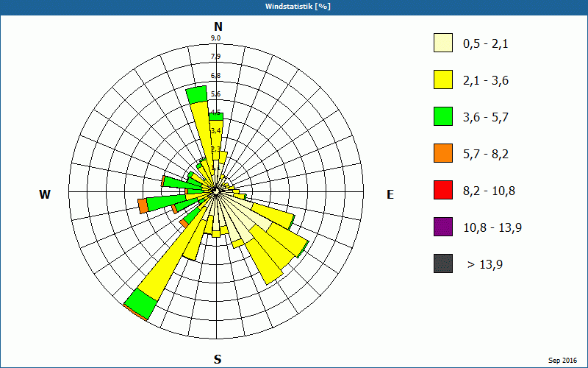Click the orange 5,7 - 8,2 legend swatch
The width and height of the screenshot is (588, 368).
point(443,153)
